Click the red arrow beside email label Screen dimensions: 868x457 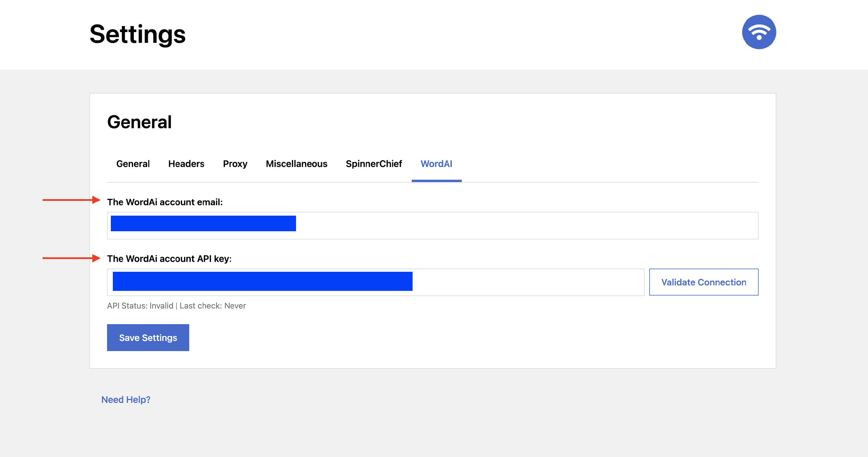(71, 200)
